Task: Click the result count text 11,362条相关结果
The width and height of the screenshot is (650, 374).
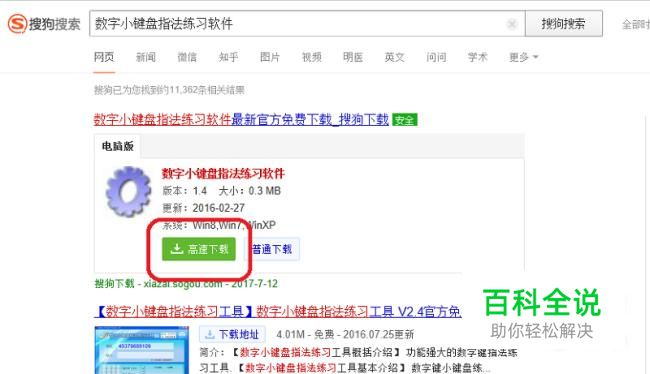Action: [206, 90]
